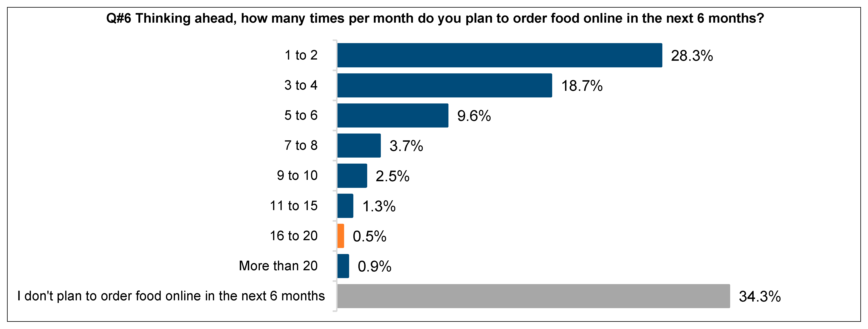Click the More than 20 bar
Image resolution: width=868 pixels, height=329 pixels.
(x=343, y=266)
